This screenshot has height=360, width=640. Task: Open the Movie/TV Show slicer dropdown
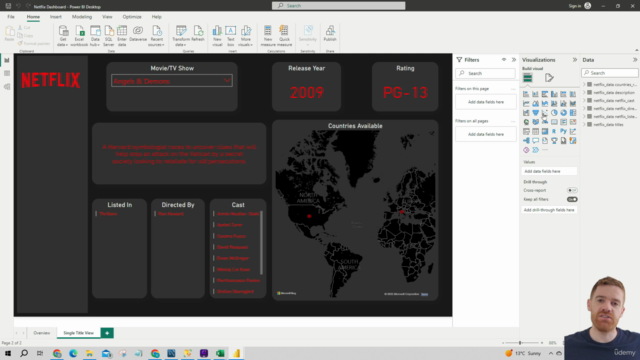point(227,81)
